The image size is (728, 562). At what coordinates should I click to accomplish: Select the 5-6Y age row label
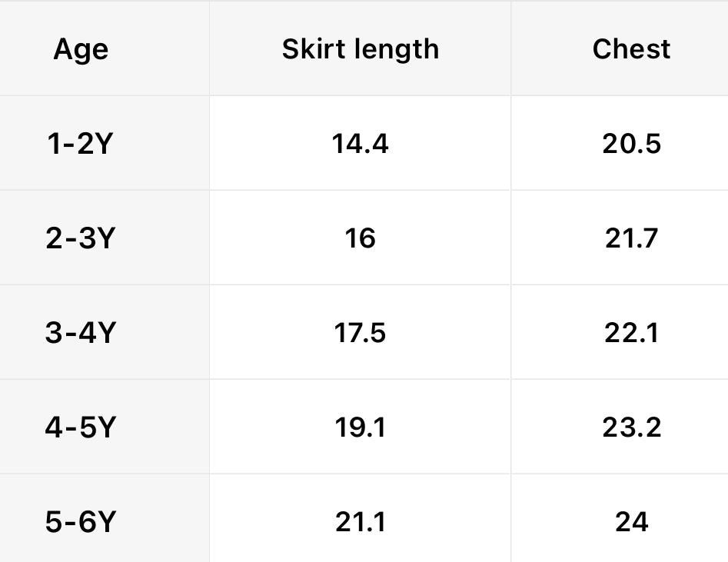(80, 523)
